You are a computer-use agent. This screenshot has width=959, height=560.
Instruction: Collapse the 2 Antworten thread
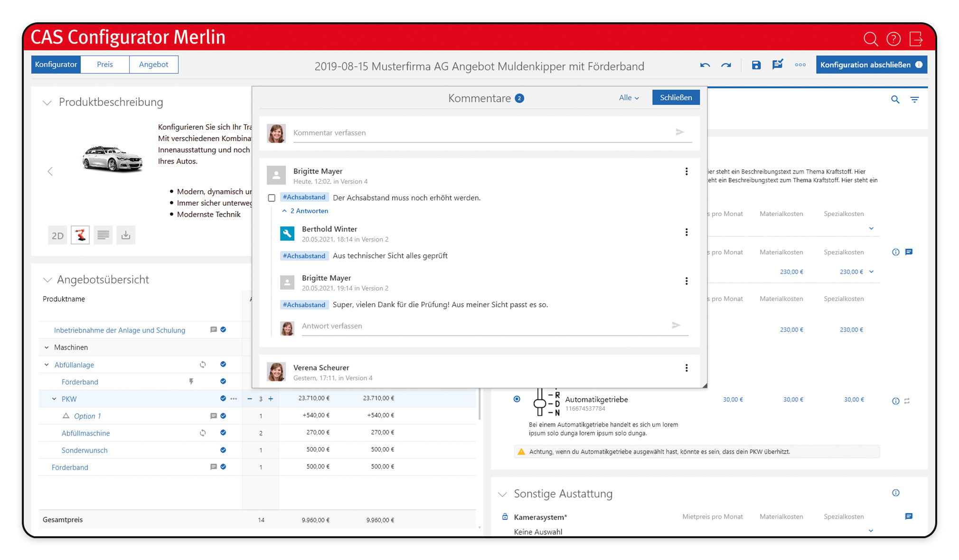point(305,211)
